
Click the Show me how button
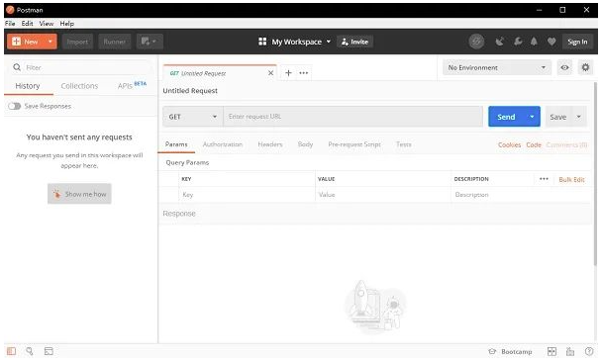click(x=79, y=194)
